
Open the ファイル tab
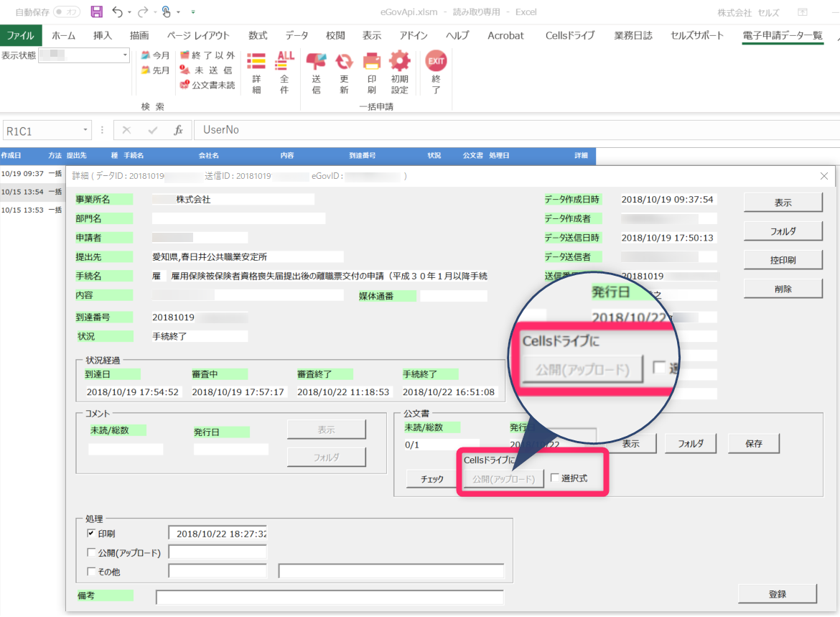click(x=20, y=35)
